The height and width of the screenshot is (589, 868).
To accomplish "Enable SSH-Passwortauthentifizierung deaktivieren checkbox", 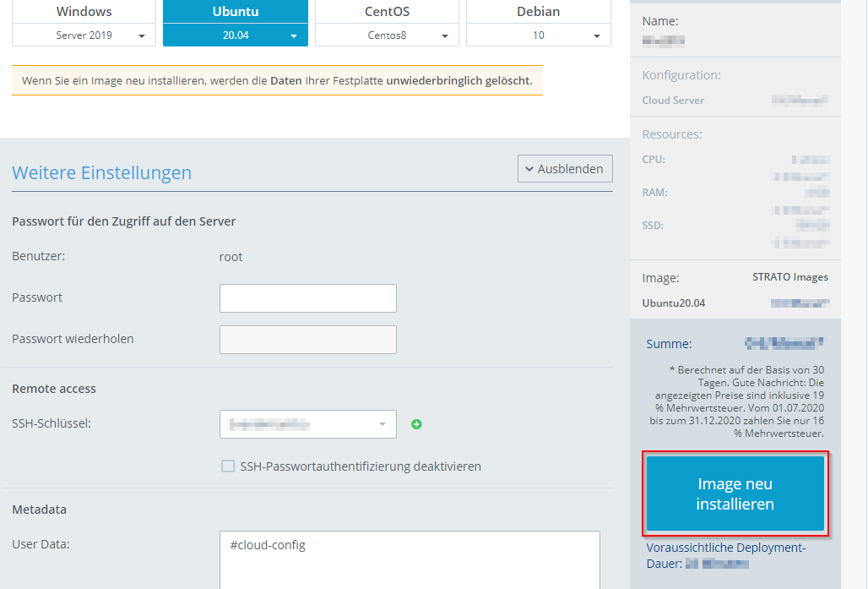I will pos(228,466).
